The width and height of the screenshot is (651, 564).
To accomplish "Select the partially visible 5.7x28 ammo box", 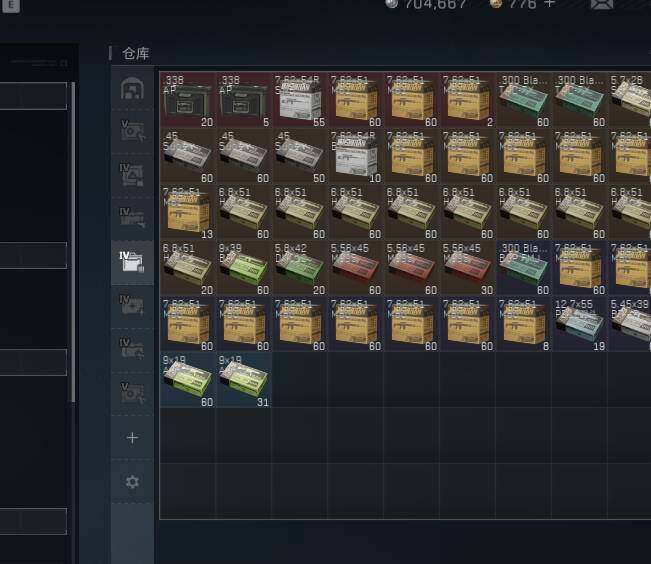I will pos(630,100).
